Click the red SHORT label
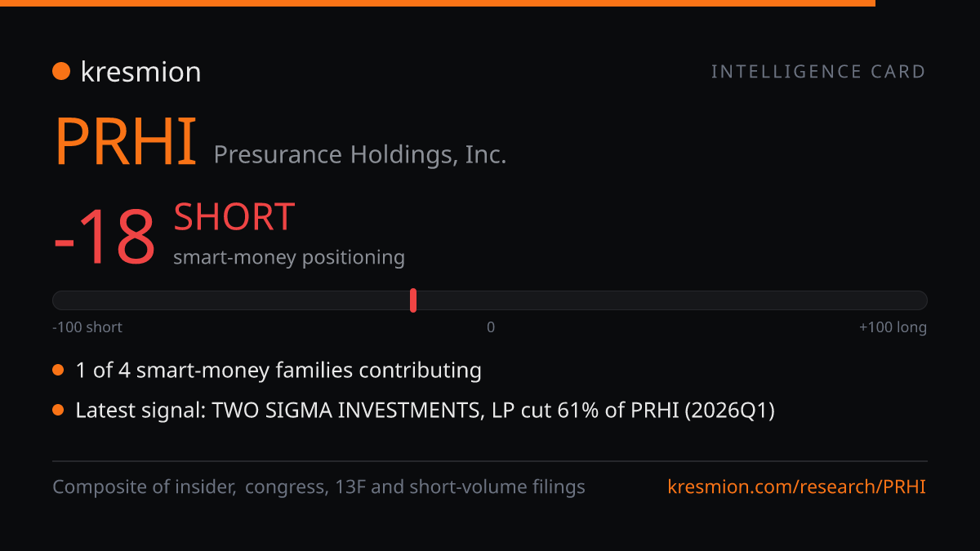This screenshot has width=980, height=551. coord(234,217)
